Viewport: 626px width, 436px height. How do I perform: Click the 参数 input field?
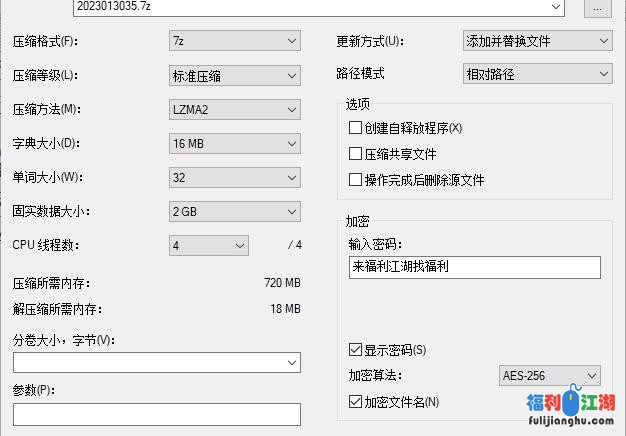tap(157, 414)
